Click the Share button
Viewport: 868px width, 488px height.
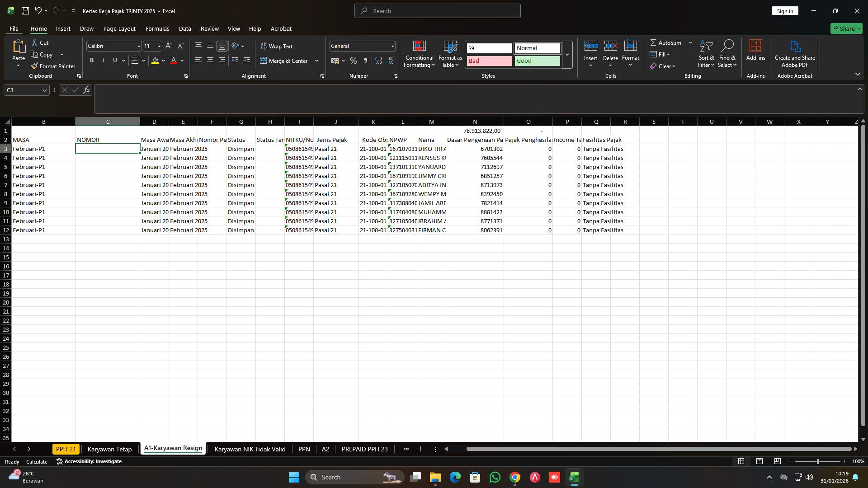coord(845,28)
